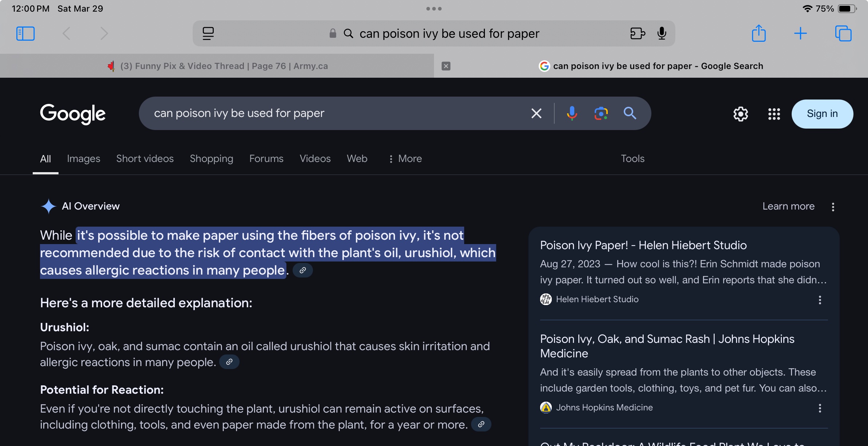Open the search Tools options

(x=632, y=159)
